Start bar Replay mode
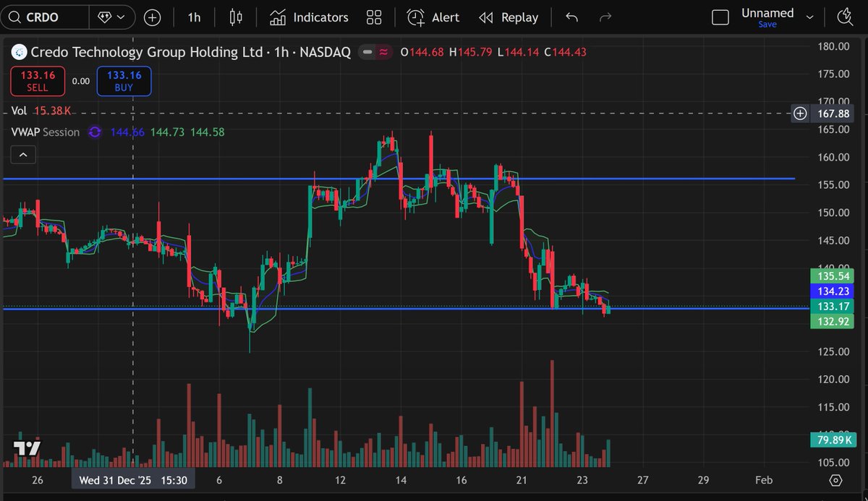This screenshot has width=868, height=501. tap(509, 17)
